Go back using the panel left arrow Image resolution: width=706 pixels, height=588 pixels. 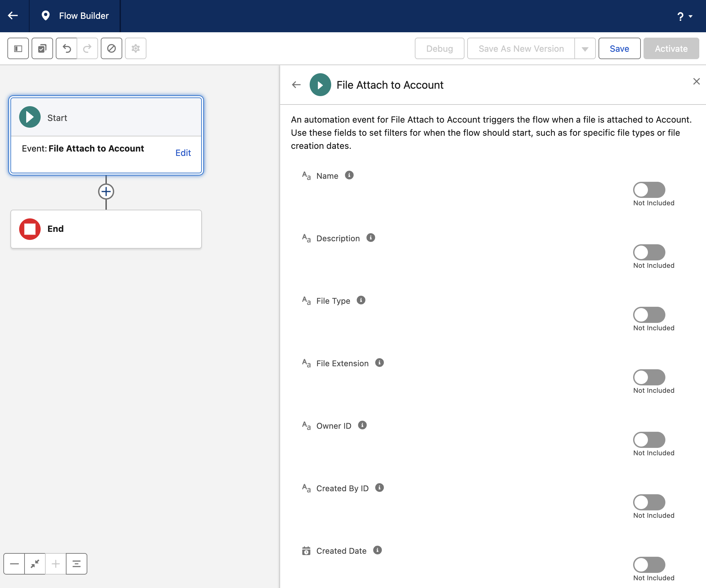pos(296,85)
